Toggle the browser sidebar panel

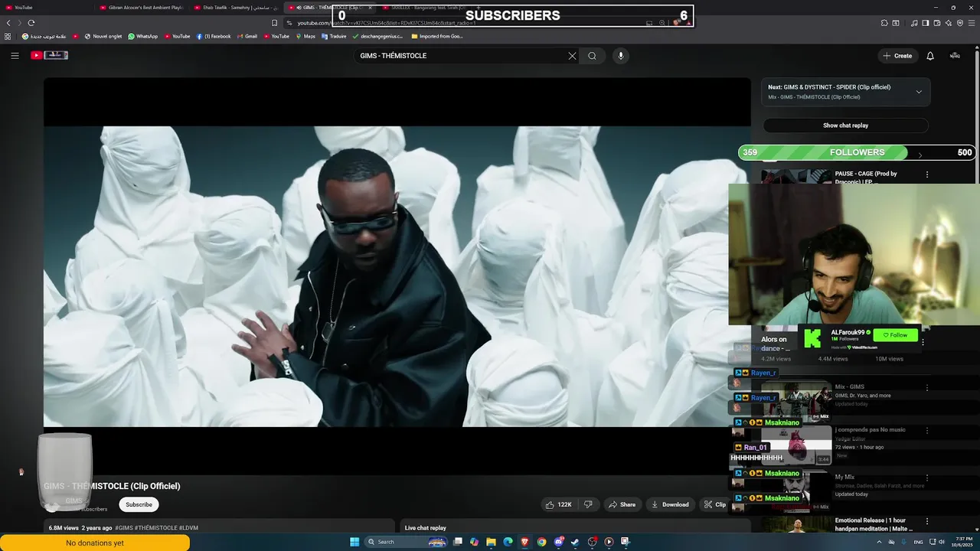pyautogui.click(x=926, y=23)
